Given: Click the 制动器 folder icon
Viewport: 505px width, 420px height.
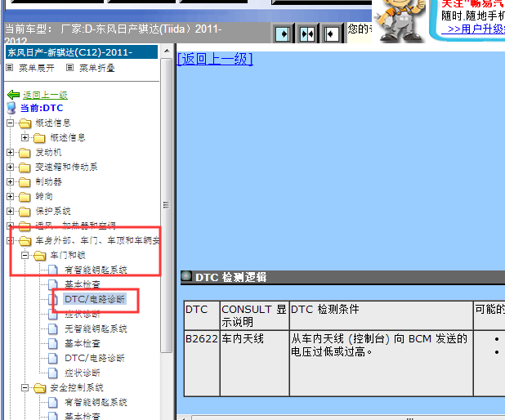Looking at the screenshot, I should (25, 182).
